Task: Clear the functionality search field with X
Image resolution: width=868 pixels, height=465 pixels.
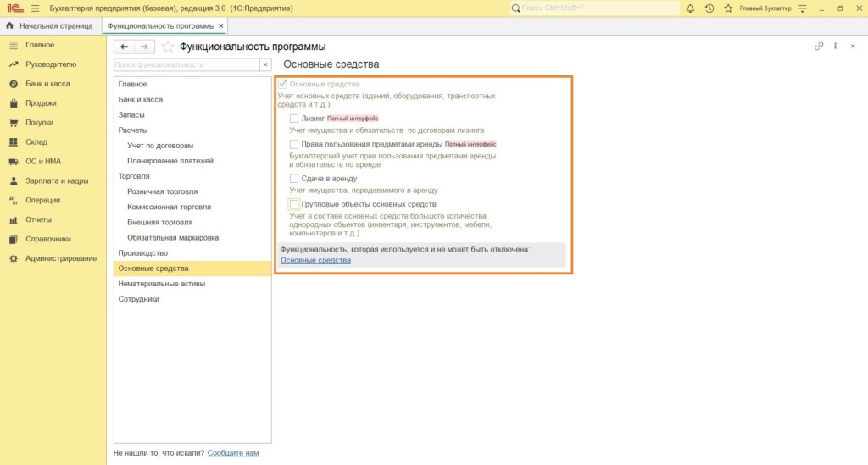Action: (265, 64)
